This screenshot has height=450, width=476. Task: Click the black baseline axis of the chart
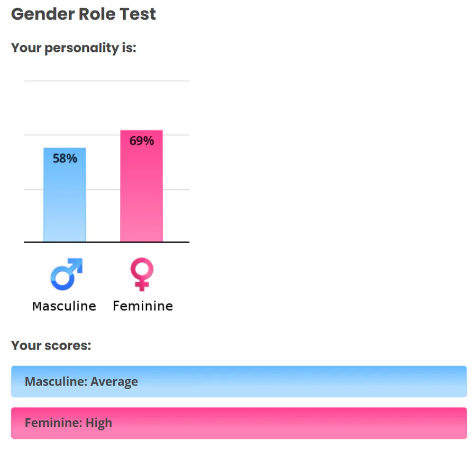[x=106, y=242]
